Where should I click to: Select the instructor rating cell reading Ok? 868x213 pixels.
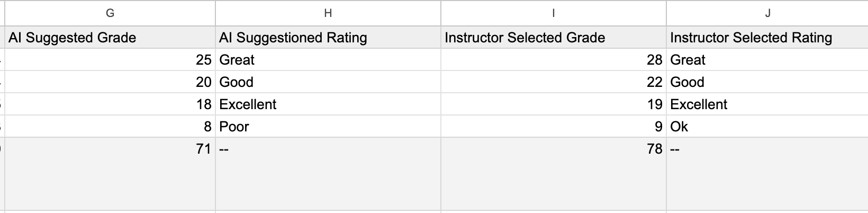point(767,127)
